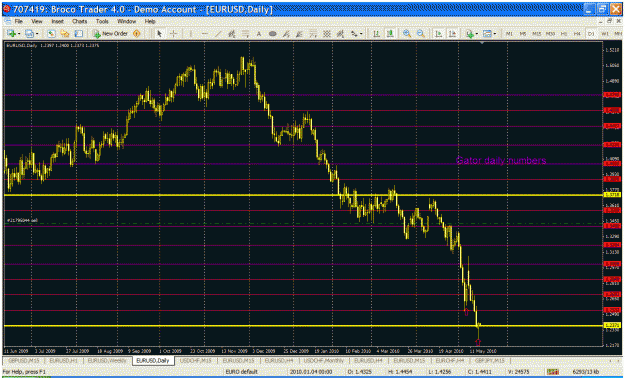The height and width of the screenshot is (378, 625).
Task: Open the Templates icon
Action: pos(487,34)
